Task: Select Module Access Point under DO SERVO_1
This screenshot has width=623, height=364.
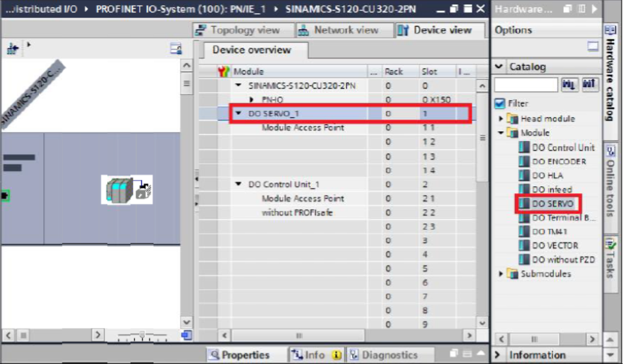Action: pyautogui.click(x=303, y=128)
